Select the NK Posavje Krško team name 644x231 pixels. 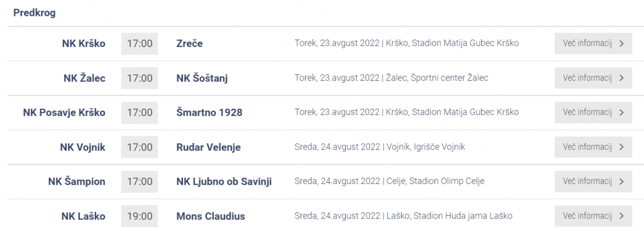[x=64, y=112]
